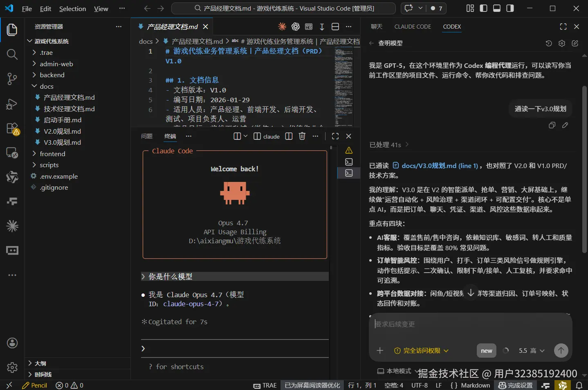Open the Selection menu
Viewport: 588px width, 390px height.
[72, 9]
